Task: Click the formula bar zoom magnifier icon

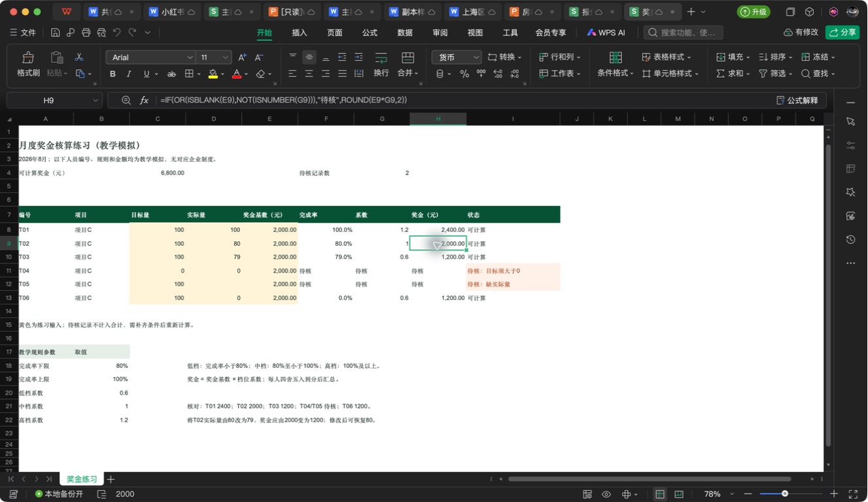Action: pos(126,100)
